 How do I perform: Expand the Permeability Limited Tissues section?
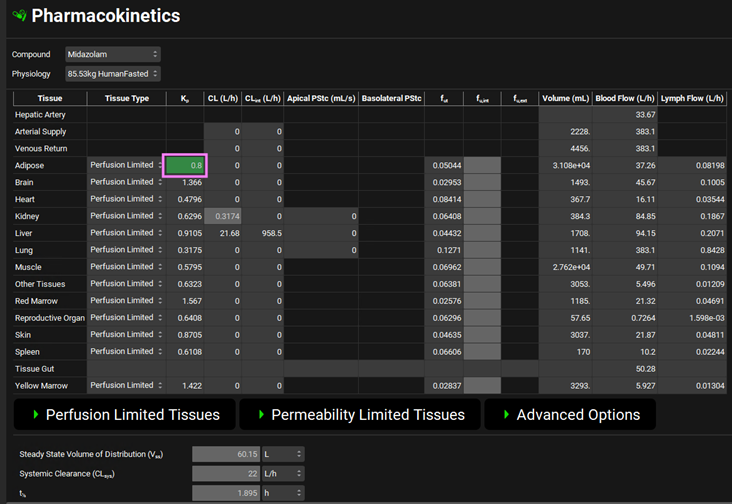click(359, 414)
